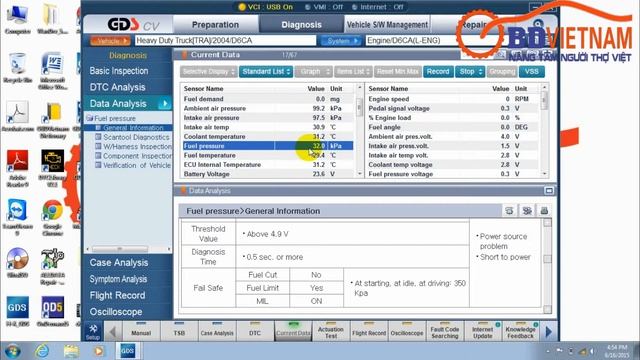Open the Items List dropdown
Image resolution: width=640 pixels, height=360 pixels.
pyautogui.click(x=353, y=71)
